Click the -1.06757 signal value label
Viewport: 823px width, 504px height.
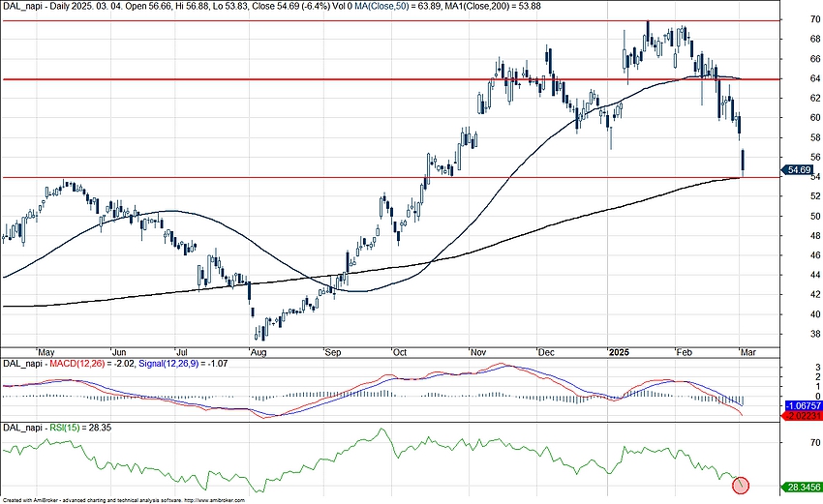[802, 406]
